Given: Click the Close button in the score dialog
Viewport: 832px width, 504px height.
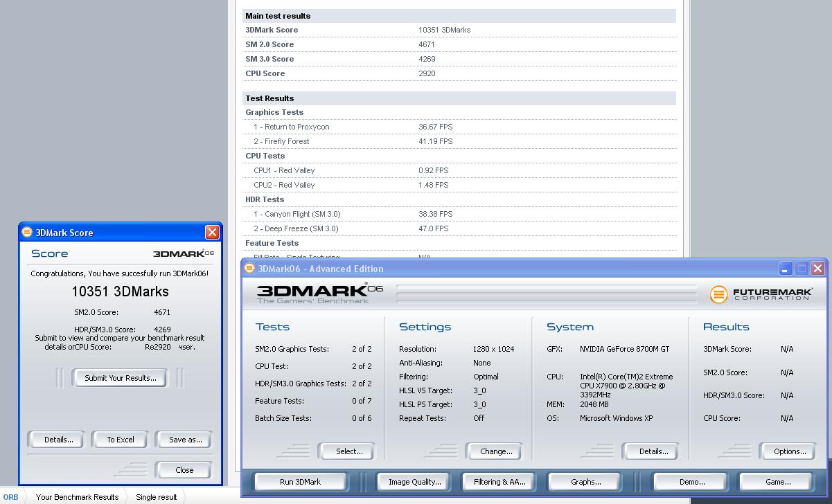Looking at the screenshot, I should (x=184, y=470).
